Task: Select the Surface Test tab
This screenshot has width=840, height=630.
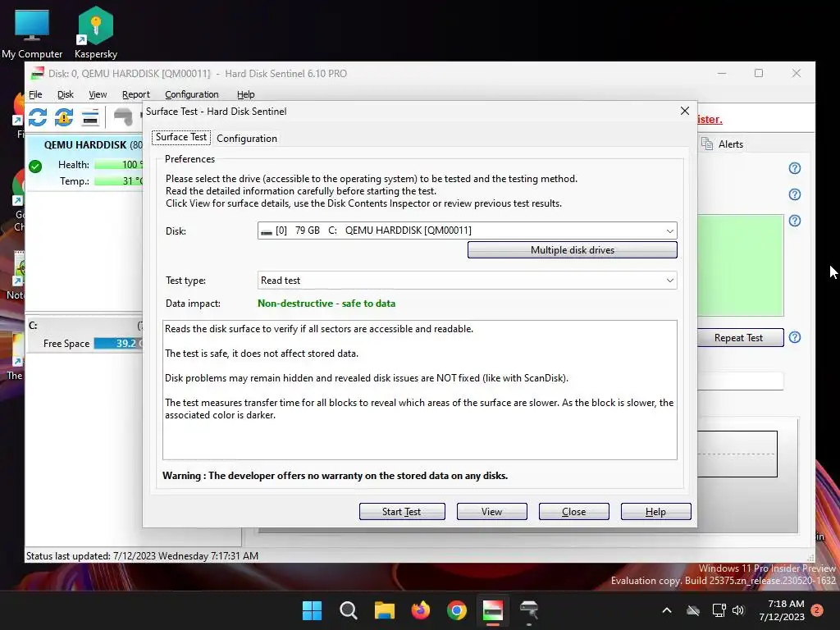Action: 181,137
